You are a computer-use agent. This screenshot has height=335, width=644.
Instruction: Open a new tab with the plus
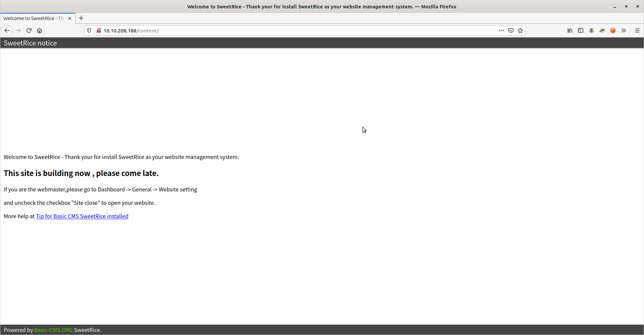click(81, 18)
